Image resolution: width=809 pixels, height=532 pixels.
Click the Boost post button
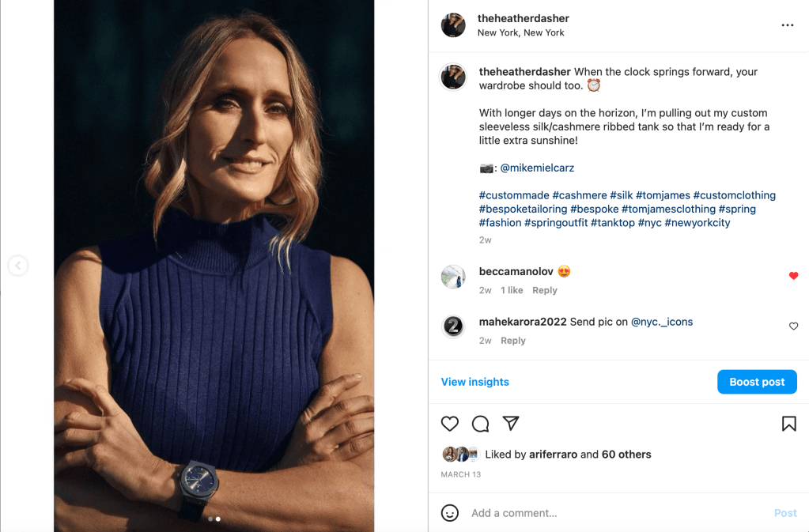pos(757,382)
